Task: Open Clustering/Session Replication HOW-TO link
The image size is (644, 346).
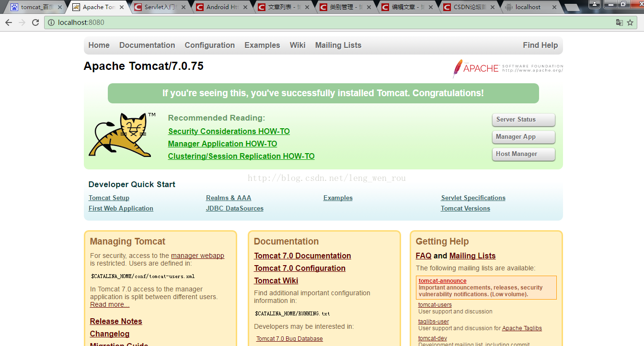Action: click(241, 156)
